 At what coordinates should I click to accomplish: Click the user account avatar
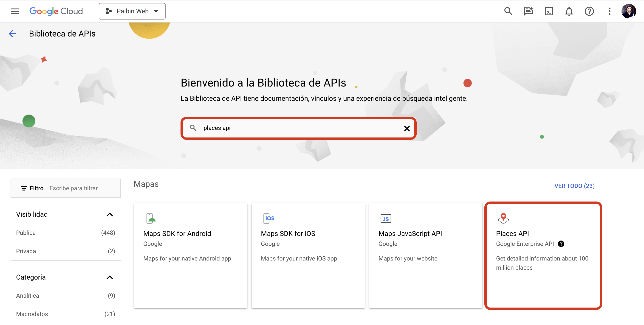point(629,11)
